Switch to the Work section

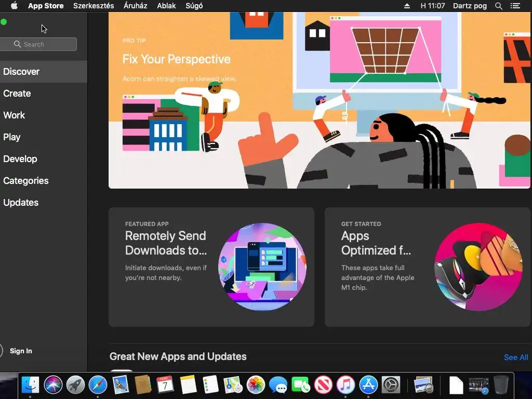tap(44, 115)
